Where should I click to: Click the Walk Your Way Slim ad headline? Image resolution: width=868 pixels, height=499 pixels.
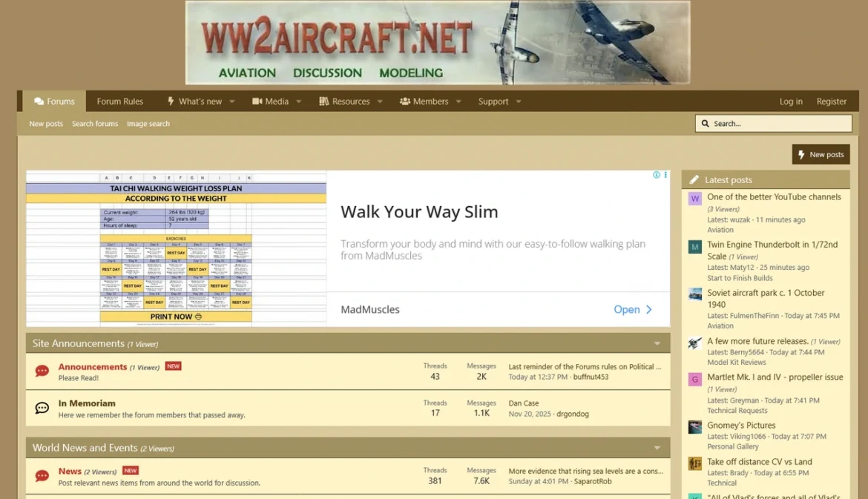(419, 212)
